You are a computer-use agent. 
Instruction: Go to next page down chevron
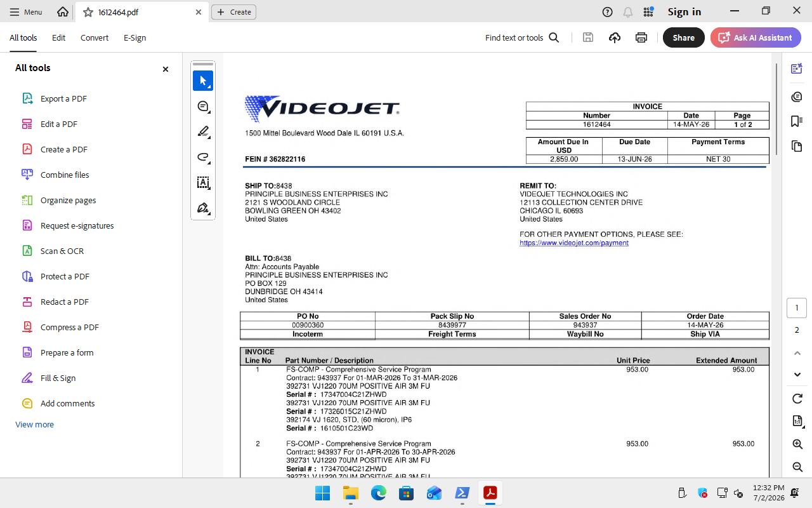pyautogui.click(x=797, y=374)
